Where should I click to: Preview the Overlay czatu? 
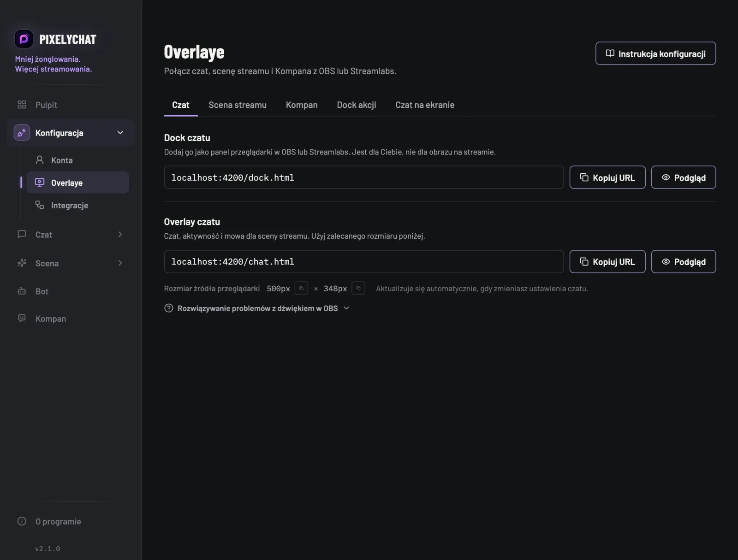pyautogui.click(x=684, y=262)
